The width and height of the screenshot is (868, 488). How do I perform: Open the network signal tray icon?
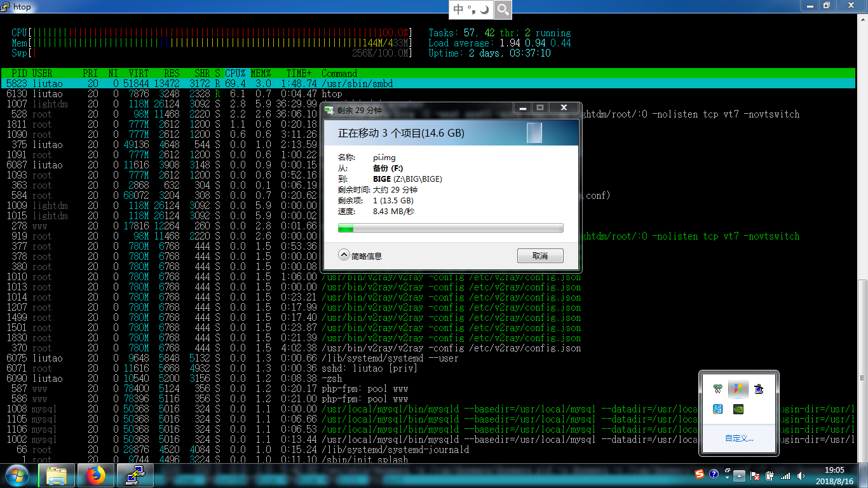pos(785,475)
